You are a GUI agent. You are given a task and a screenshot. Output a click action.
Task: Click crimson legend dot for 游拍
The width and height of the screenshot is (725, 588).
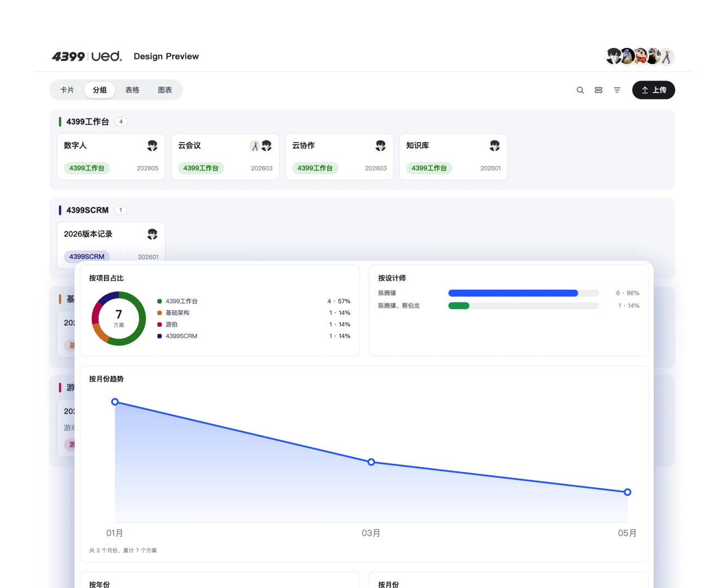tap(159, 324)
